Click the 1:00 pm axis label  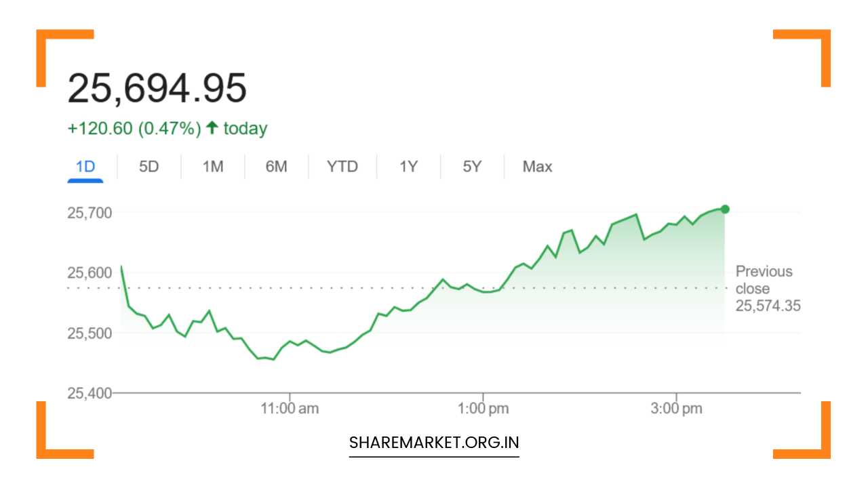point(484,407)
